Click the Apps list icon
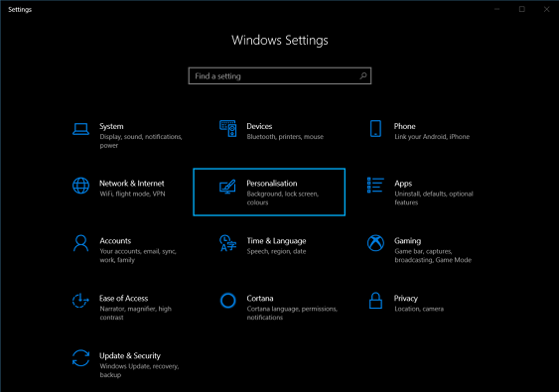This screenshot has height=392, width=559. point(375,186)
